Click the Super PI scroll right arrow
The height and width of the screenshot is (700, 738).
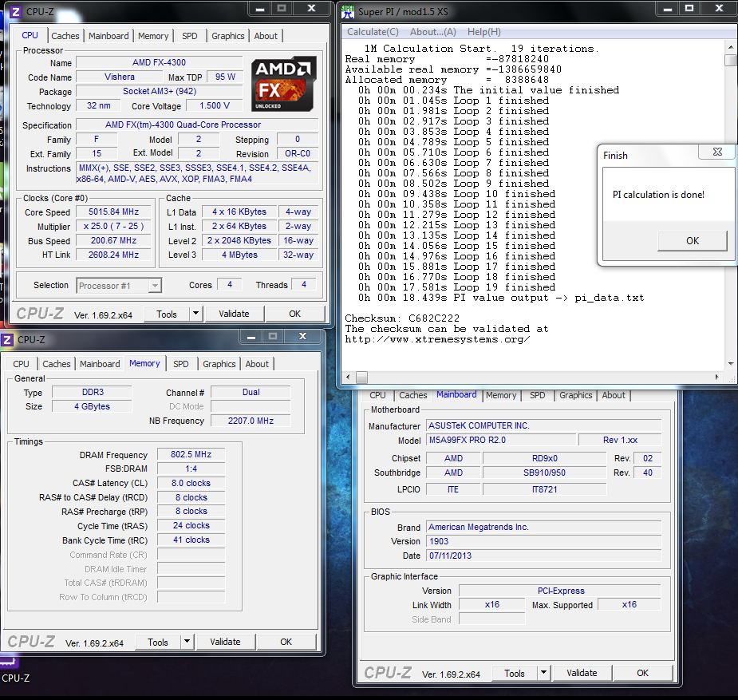pos(716,377)
